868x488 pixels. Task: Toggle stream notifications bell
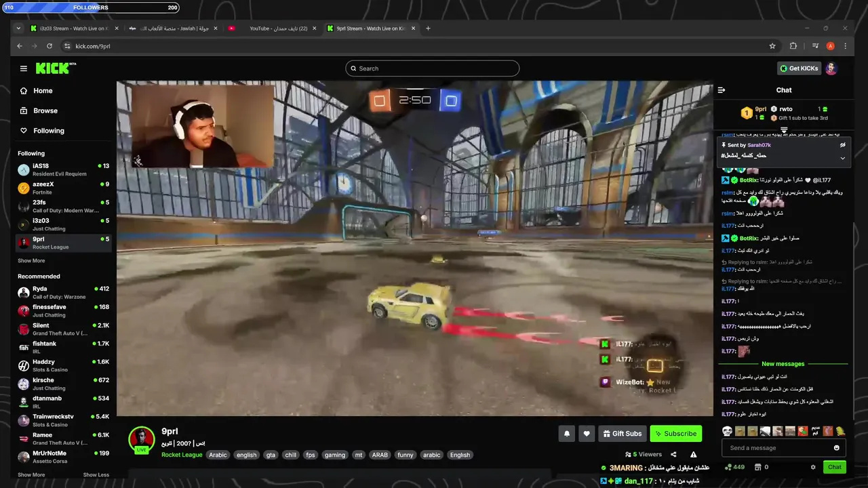pyautogui.click(x=567, y=434)
